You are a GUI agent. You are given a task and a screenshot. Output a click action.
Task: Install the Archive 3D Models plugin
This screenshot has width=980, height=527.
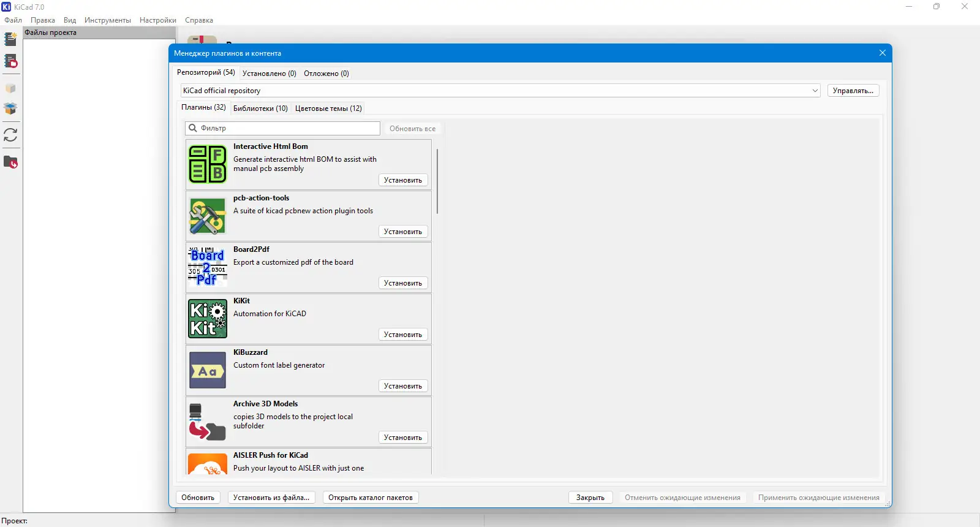403,438
